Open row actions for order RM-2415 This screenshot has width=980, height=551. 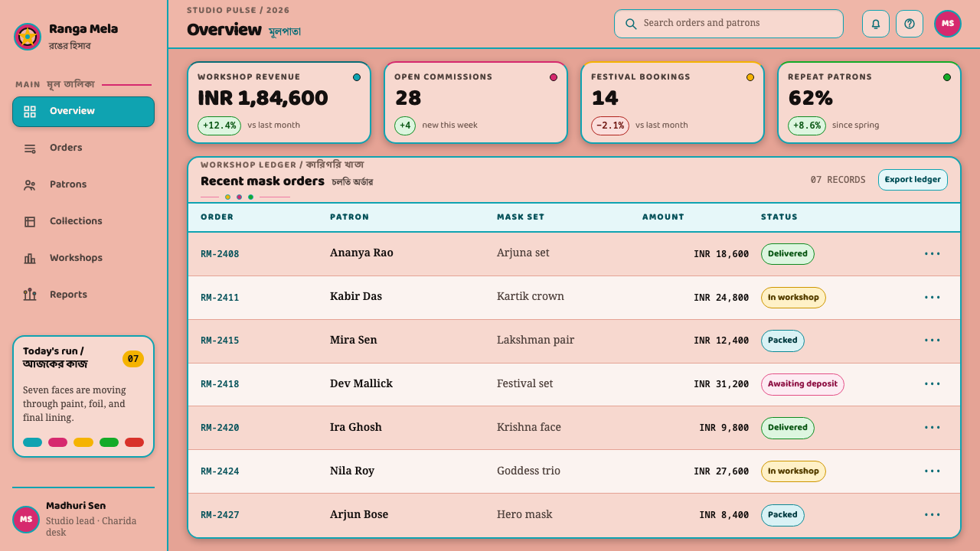[x=933, y=341]
